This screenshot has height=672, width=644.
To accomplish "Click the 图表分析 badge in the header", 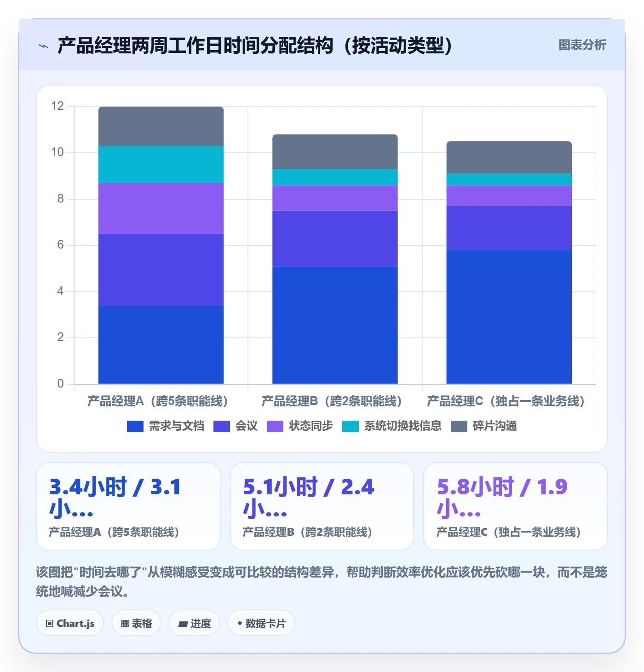I will 582,45.
